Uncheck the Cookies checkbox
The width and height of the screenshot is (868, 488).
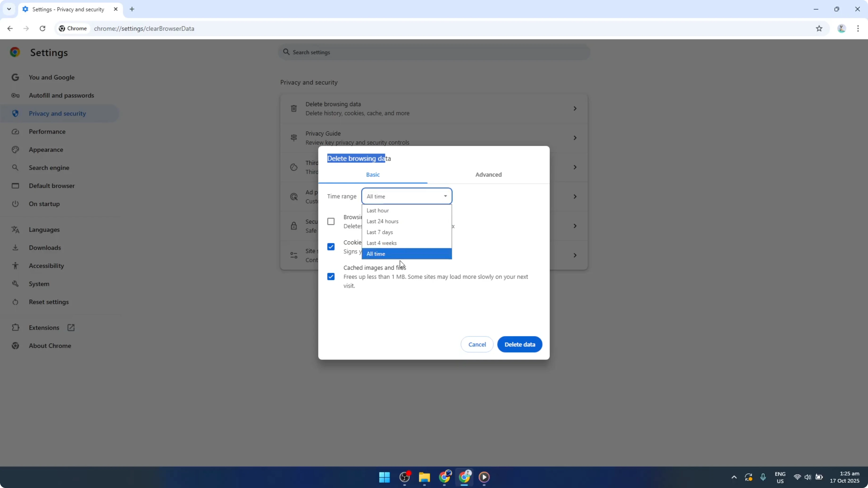click(x=331, y=247)
